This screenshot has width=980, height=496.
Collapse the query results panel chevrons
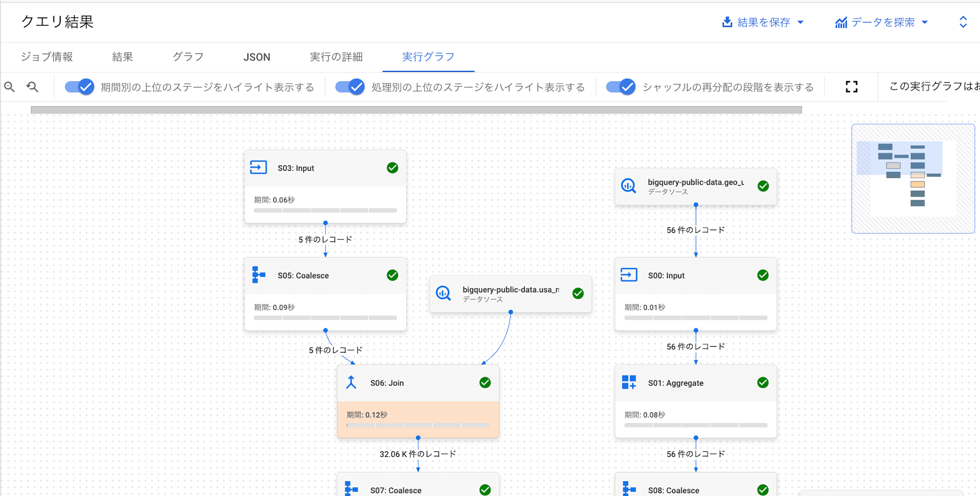pyautogui.click(x=963, y=22)
